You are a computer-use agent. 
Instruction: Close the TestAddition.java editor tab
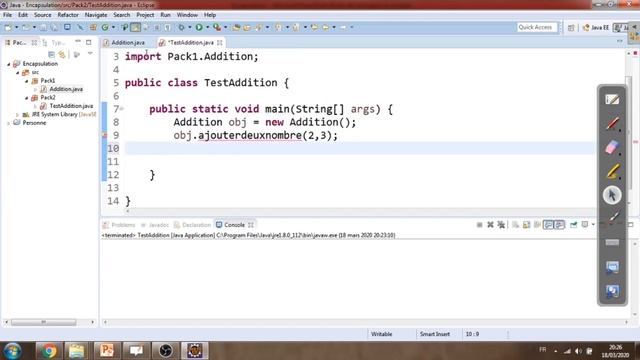click(x=220, y=42)
